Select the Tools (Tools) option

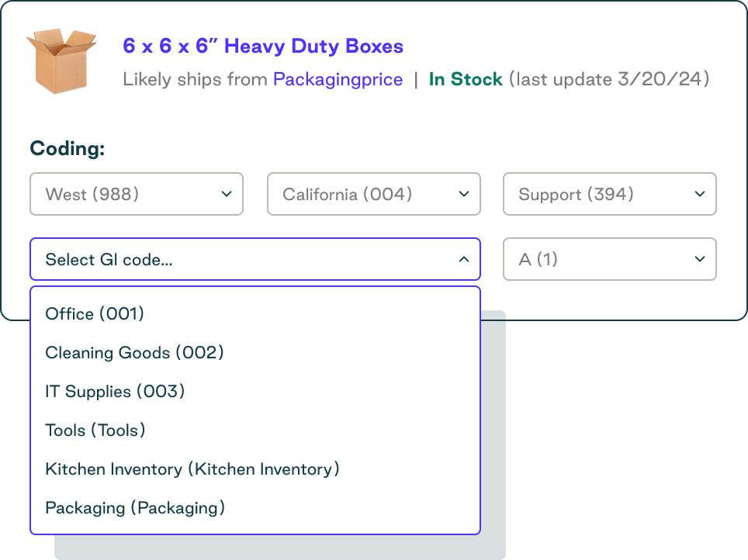[x=95, y=430]
